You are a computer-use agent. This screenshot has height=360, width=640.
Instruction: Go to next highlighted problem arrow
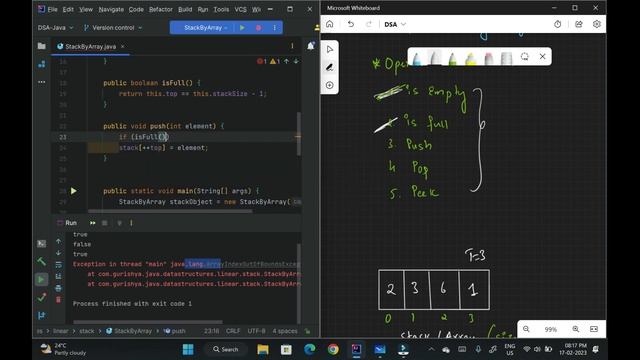(296, 62)
